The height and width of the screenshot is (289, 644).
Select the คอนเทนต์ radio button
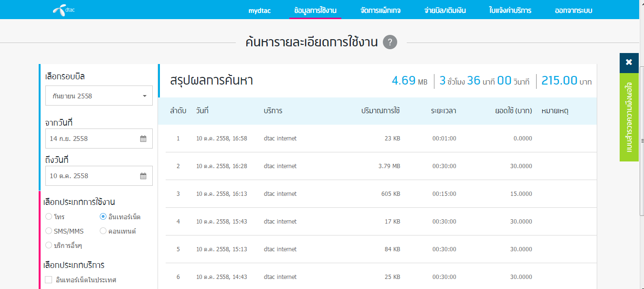tap(103, 231)
